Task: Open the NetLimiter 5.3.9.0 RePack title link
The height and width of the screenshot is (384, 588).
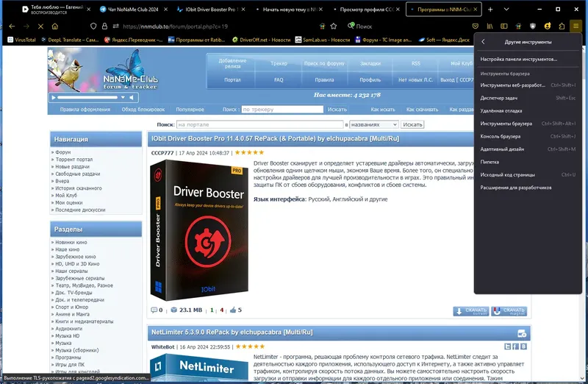Action: click(232, 333)
